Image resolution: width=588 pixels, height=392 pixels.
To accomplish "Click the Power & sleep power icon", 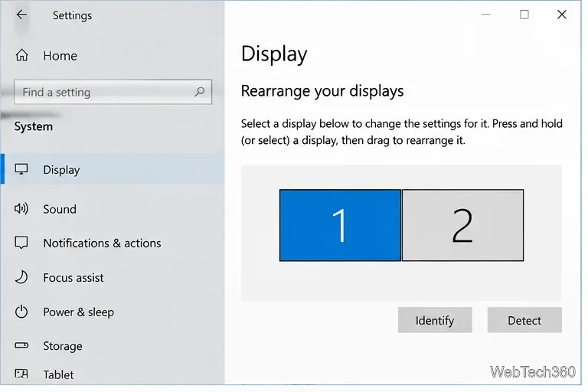I will pyautogui.click(x=21, y=312).
